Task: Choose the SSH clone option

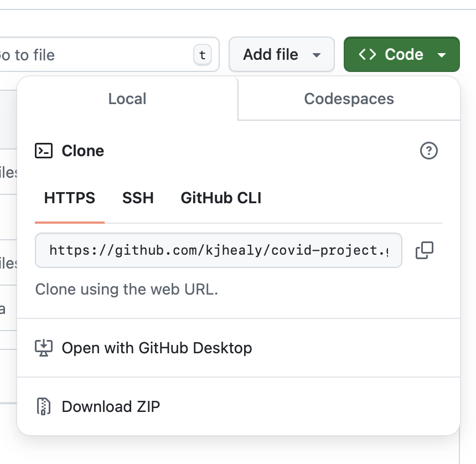Action: point(138,198)
